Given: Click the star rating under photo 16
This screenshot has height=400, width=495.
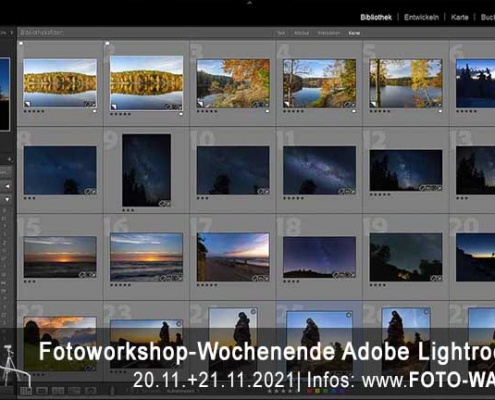Looking at the screenshot, I should (120, 285).
